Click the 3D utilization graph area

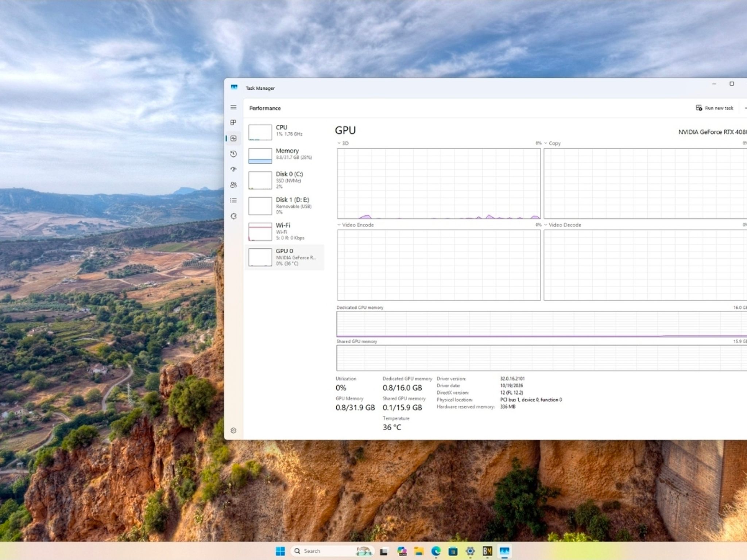click(x=439, y=183)
